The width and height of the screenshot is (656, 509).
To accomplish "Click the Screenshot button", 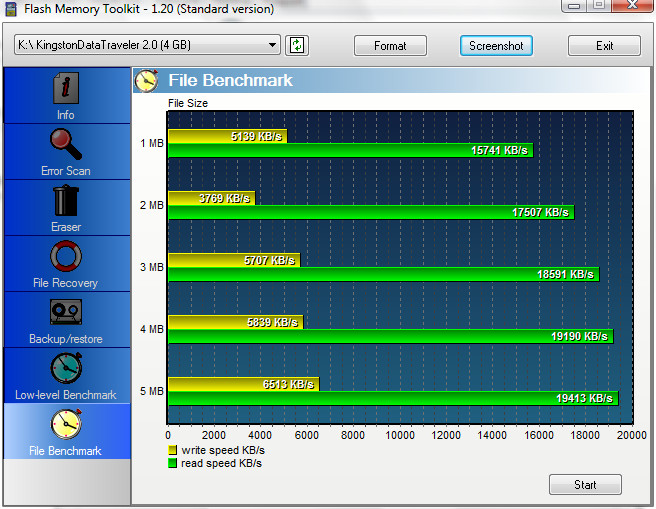I will [x=496, y=46].
